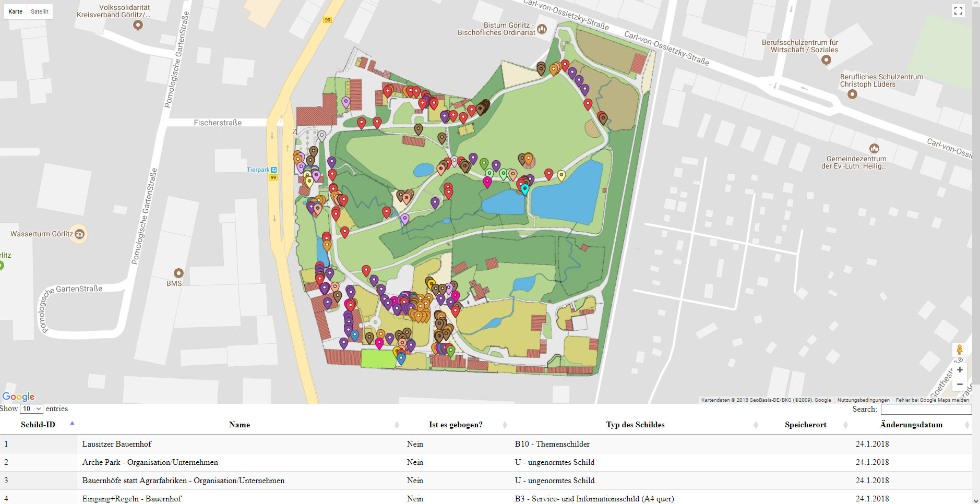Click the Tierpark transit stop icon

click(274, 170)
